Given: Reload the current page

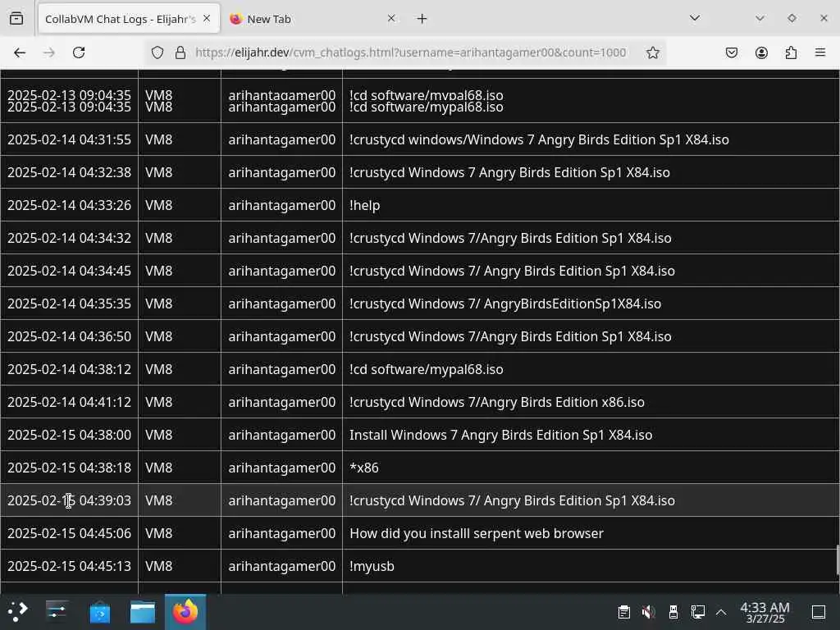Looking at the screenshot, I should 79,52.
